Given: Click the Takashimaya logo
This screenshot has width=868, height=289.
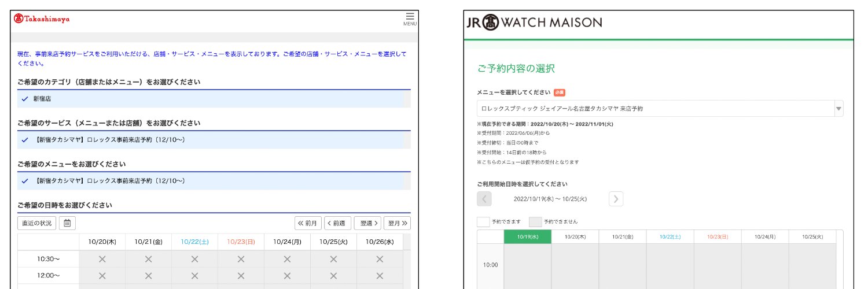Looking at the screenshot, I should click(42, 19).
